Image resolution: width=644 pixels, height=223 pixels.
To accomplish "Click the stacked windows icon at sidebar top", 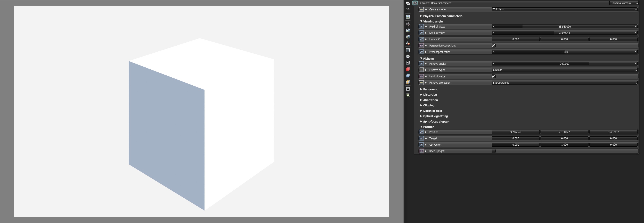I will 408,4.
